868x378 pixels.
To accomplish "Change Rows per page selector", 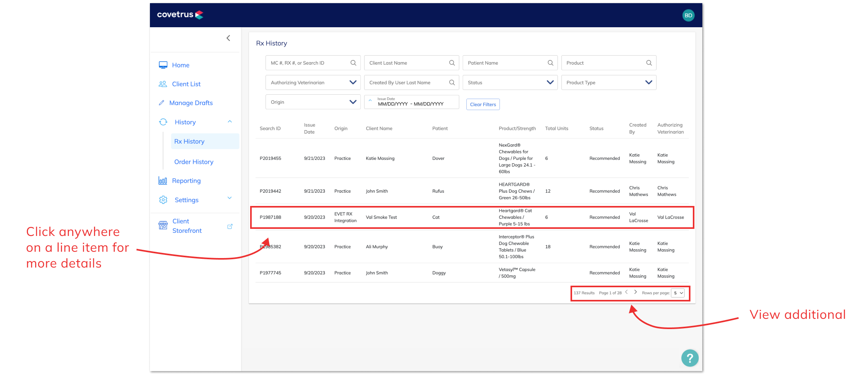I will 678,293.
